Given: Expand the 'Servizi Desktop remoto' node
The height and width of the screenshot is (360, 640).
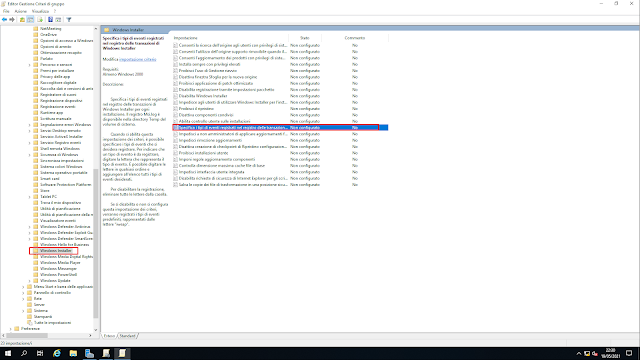Looking at the screenshot, I should [x=29, y=131].
